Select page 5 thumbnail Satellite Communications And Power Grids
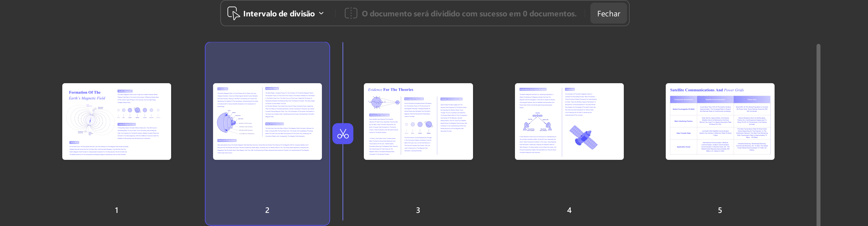This screenshot has width=868, height=226. click(720, 122)
